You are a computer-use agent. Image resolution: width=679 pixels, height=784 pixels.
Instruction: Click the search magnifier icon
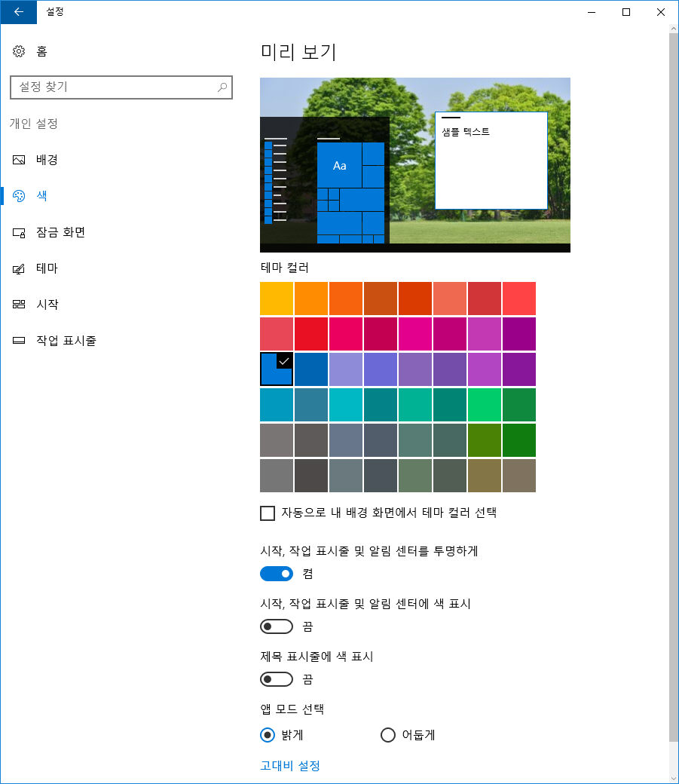[222, 87]
